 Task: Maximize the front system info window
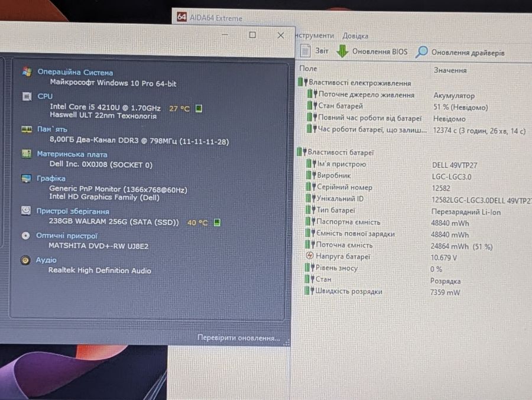[x=252, y=35]
